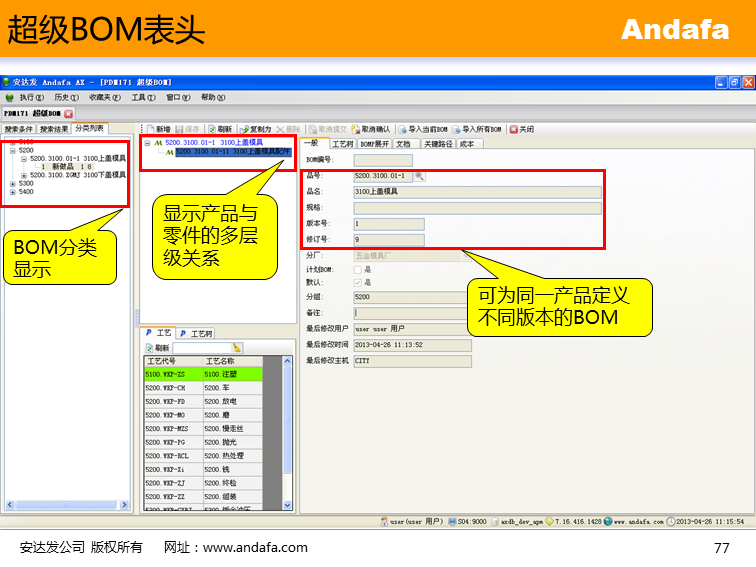Open the 工具 (Tools) menu
This screenshot has height=567, width=756.
(x=141, y=97)
